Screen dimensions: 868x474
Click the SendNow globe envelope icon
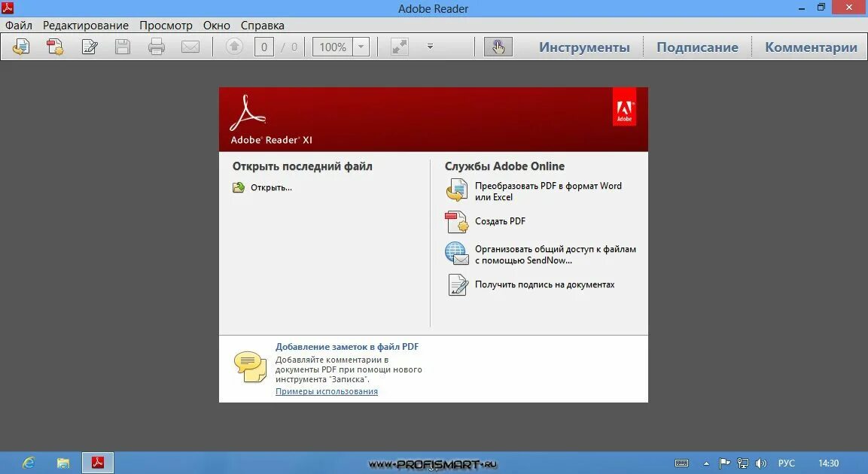coord(457,254)
